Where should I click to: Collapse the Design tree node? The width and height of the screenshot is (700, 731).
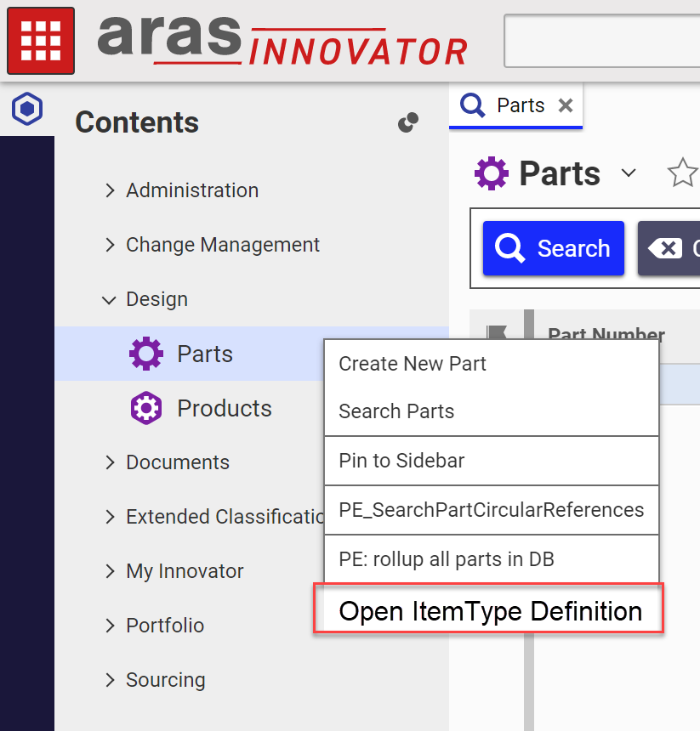110,299
